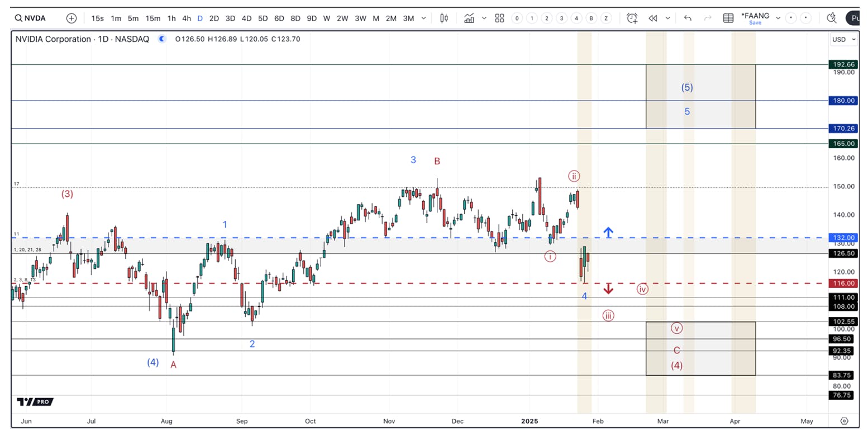868x435 pixels.
Task: Switch to the 1m interval
Action: click(x=116, y=18)
